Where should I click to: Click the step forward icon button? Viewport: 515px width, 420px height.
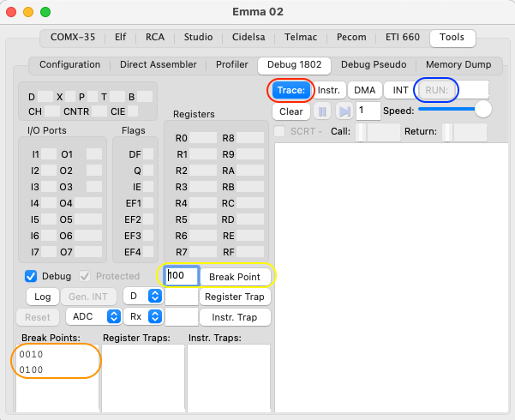point(344,111)
